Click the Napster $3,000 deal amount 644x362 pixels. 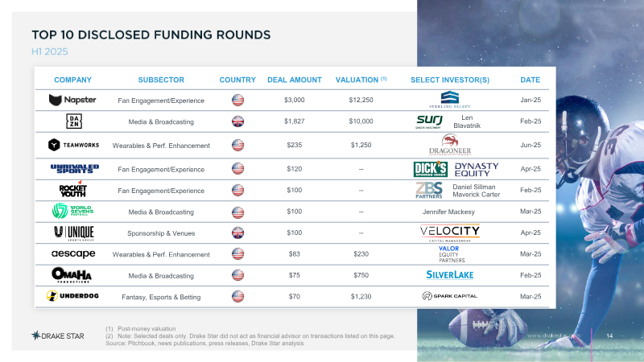click(x=295, y=100)
